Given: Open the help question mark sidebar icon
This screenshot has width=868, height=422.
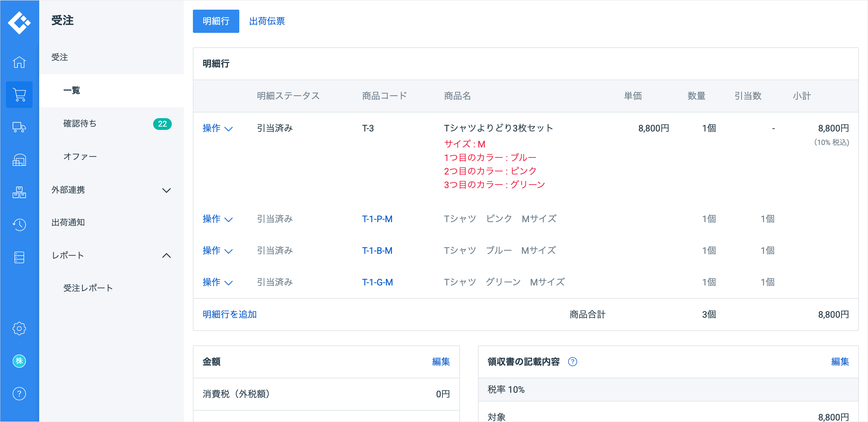Looking at the screenshot, I should point(19,394).
